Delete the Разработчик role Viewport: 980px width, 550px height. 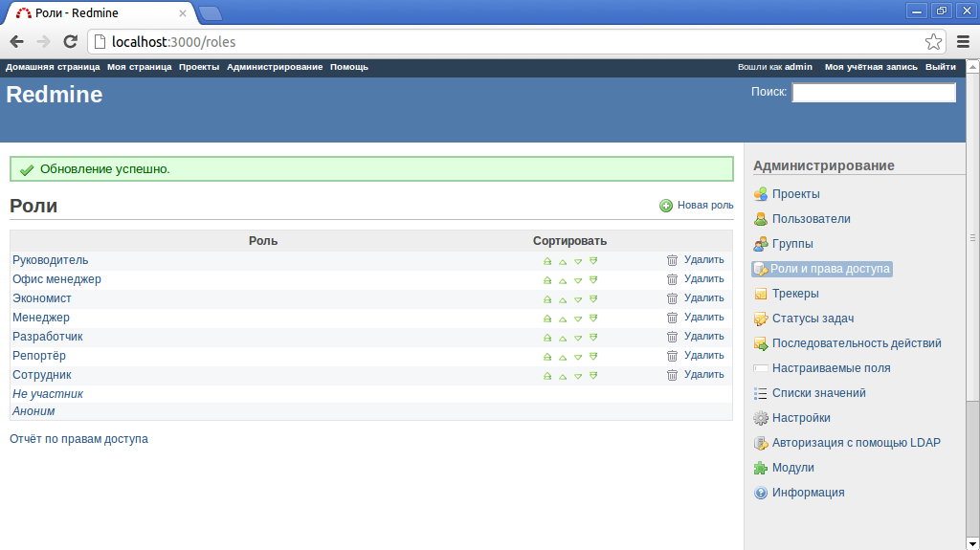(x=703, y=337)
